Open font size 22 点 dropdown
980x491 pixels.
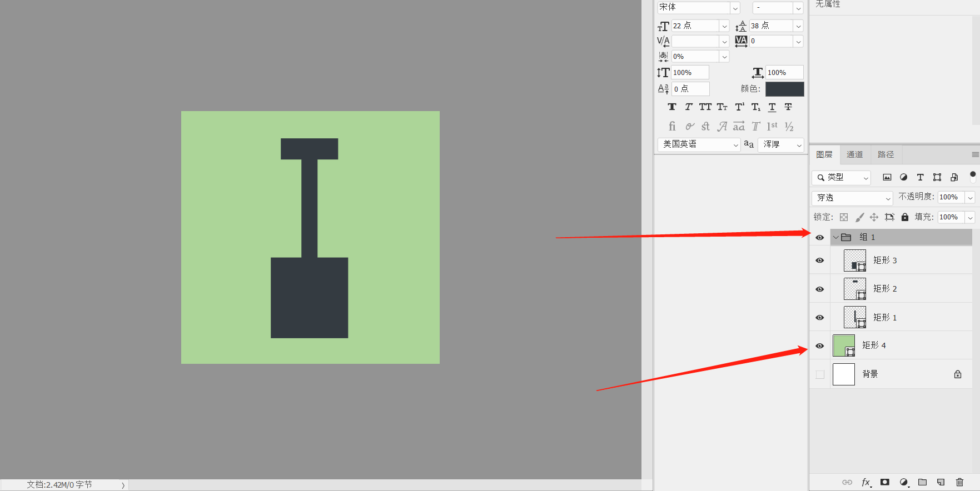click(724, 26)
